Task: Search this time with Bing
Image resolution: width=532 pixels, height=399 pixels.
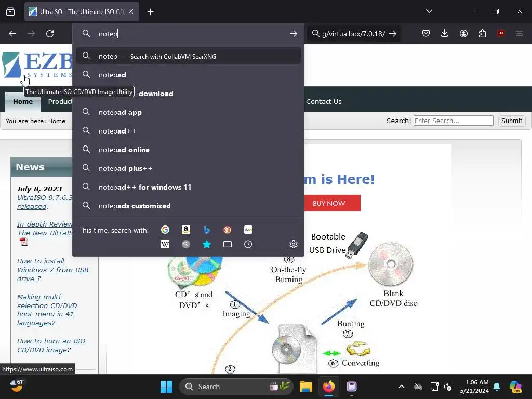Action: [207, 230]
